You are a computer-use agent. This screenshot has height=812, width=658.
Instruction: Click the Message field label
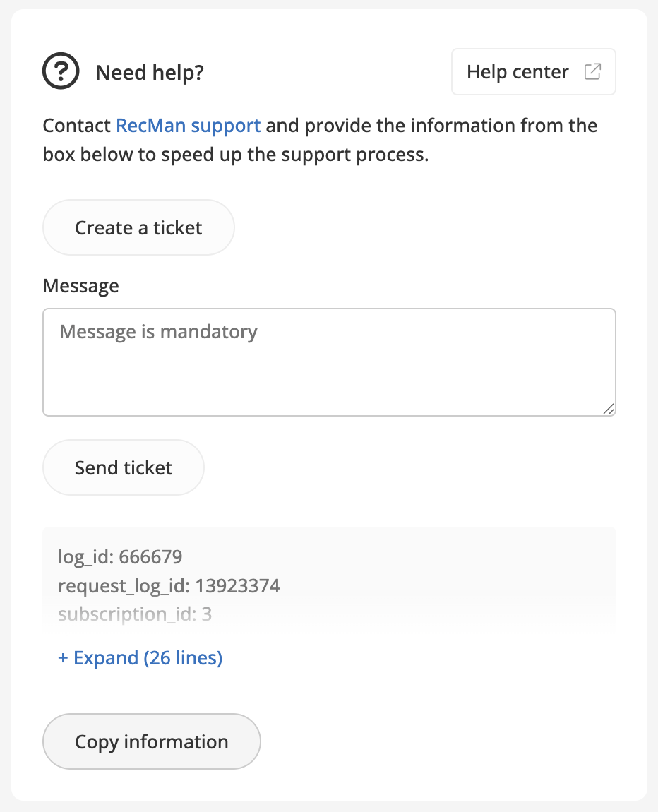click(x=80, y=286)
